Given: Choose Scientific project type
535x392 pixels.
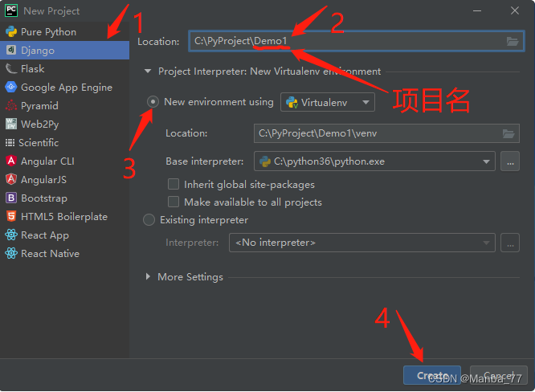Looking at the screenshot, I should [64, 142].
